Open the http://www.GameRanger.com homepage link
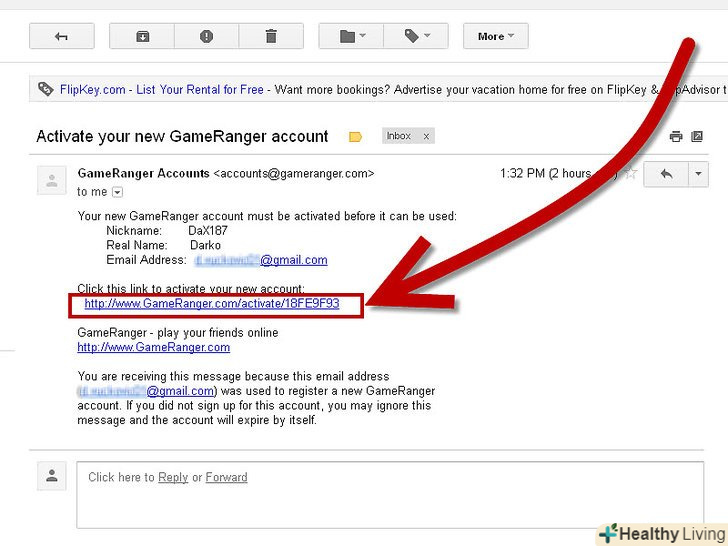728x546 pixels. 153,347
